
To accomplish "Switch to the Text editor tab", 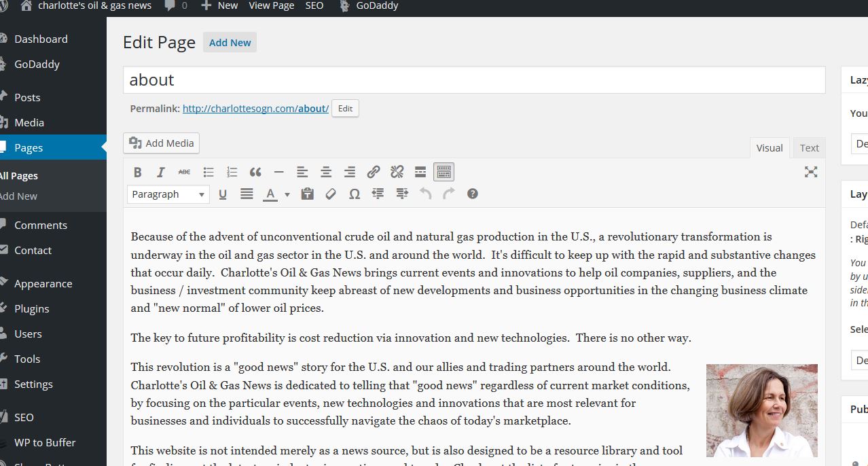I will 809,148.
